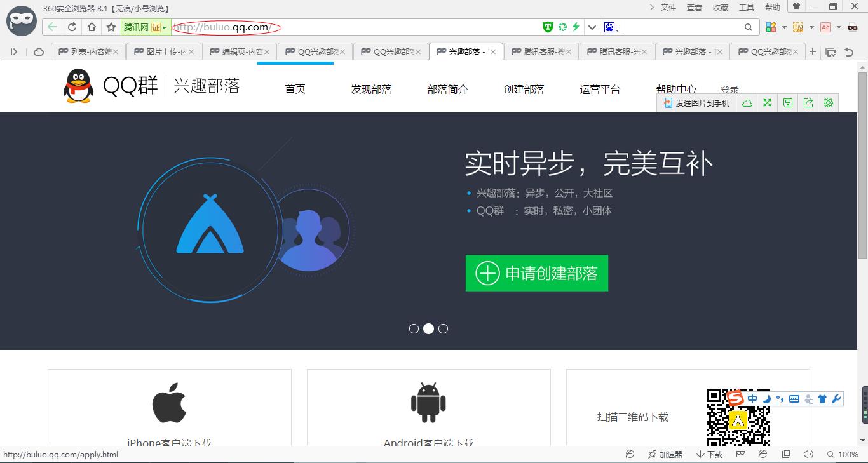Viewport: 868px width, 463px height.
Task: Click the red Aa translate icon
Action: tap(825, 27)
